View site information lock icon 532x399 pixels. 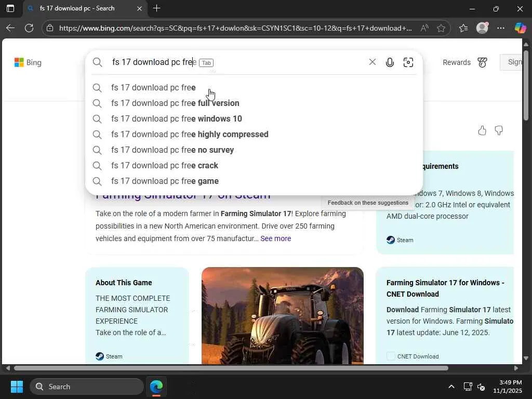pos(50,28)
